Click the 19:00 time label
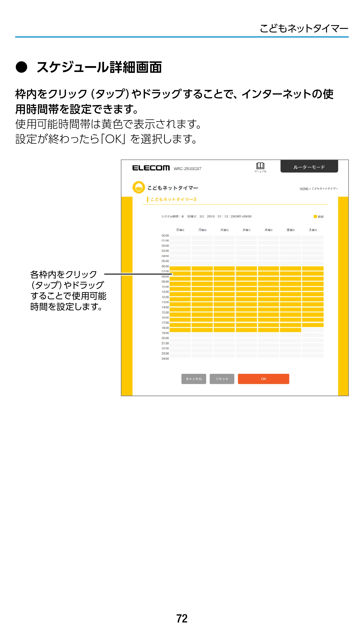This screenshot has width=364, height=637. point(165,333)
